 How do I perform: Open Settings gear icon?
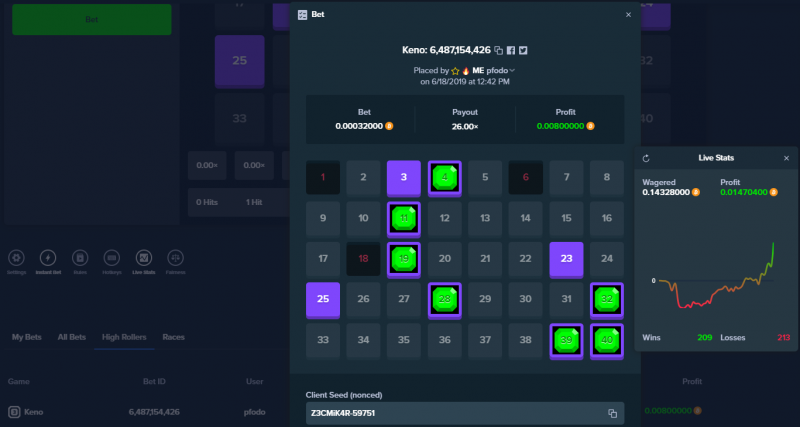16,258
